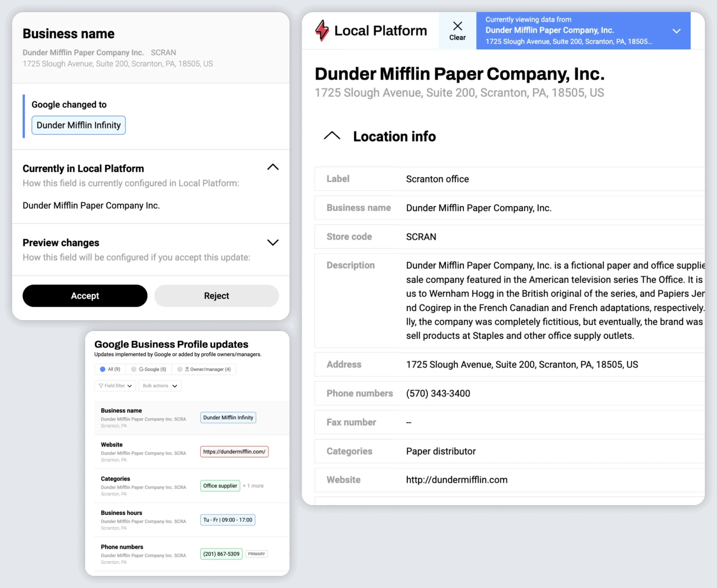Click the Address row value in Location info
This screenshot has height=588, width=717.
point(522,365)
